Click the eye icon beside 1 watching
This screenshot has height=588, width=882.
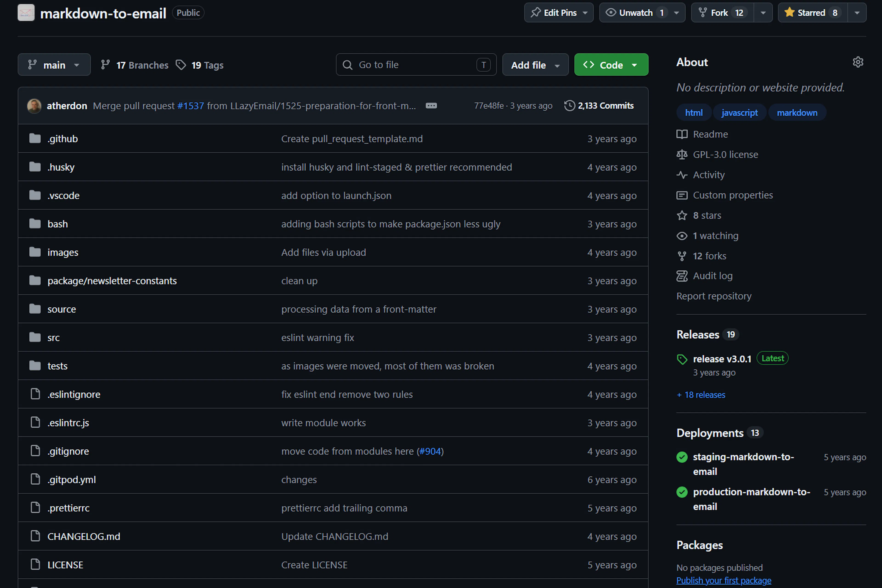pyautogui.click(x=682, y=236)
